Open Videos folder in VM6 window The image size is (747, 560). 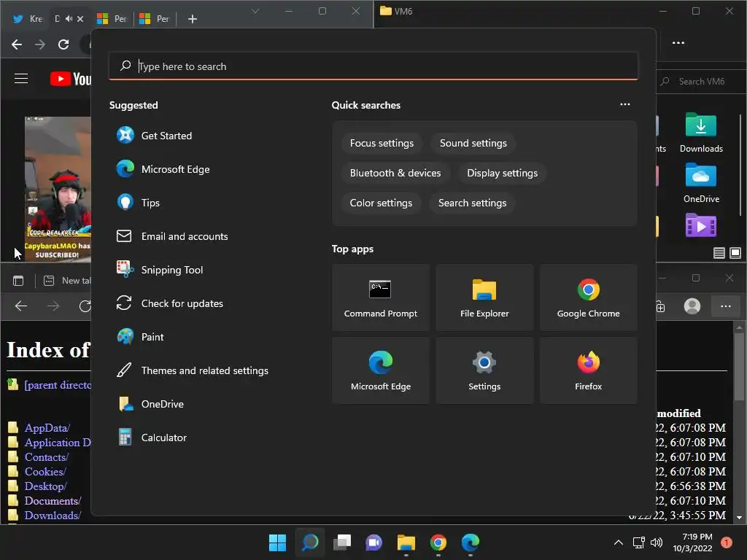[701, 225]
